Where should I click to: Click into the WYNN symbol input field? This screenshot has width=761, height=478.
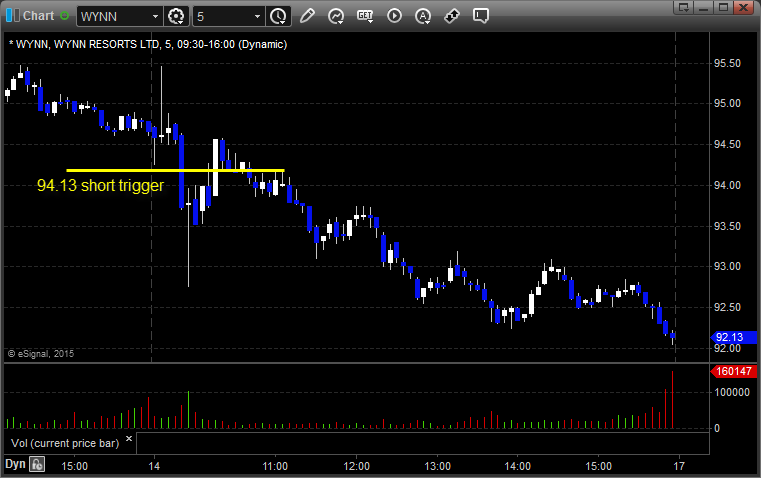pyautogui.click(x=114, y=16)
